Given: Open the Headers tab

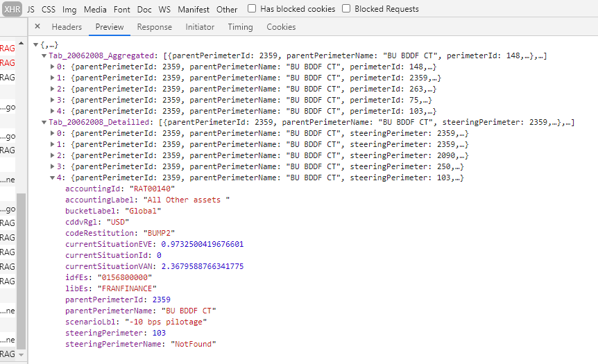Looking at the screenshot, I should 67,27.
